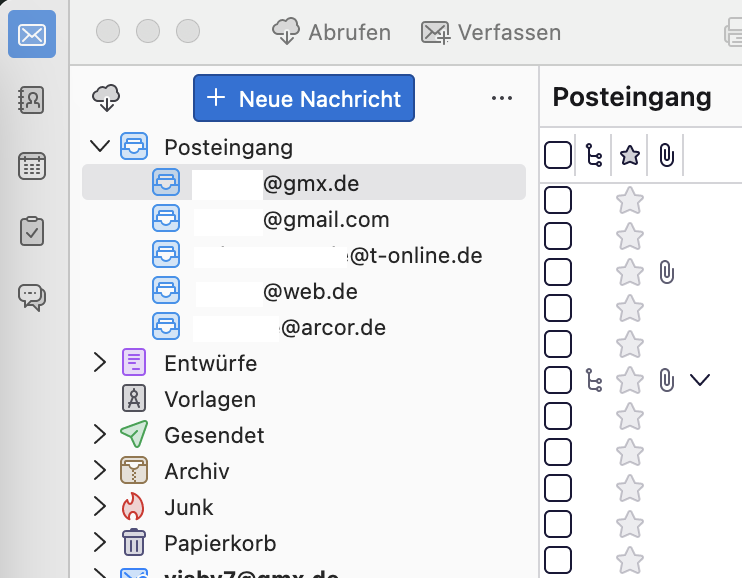Collapse the Posteingang folder tree
Screen dimensions: 742x578
click(x=99, y=147)
